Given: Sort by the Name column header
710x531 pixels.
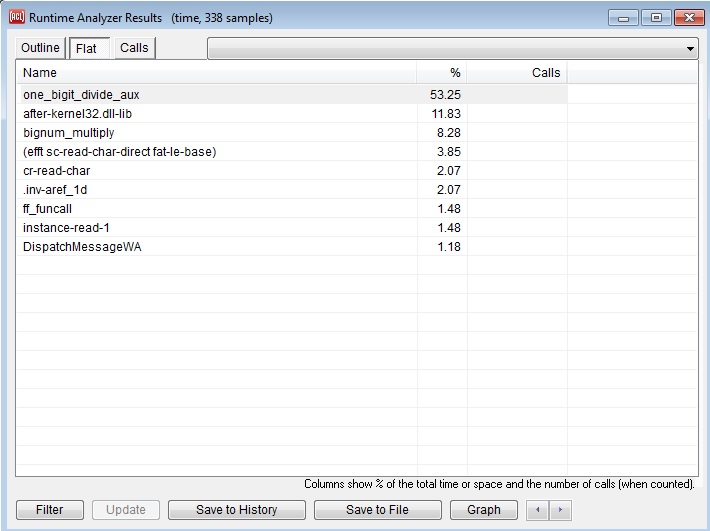Looking at the screenshot, I should (x=216, y=73).
